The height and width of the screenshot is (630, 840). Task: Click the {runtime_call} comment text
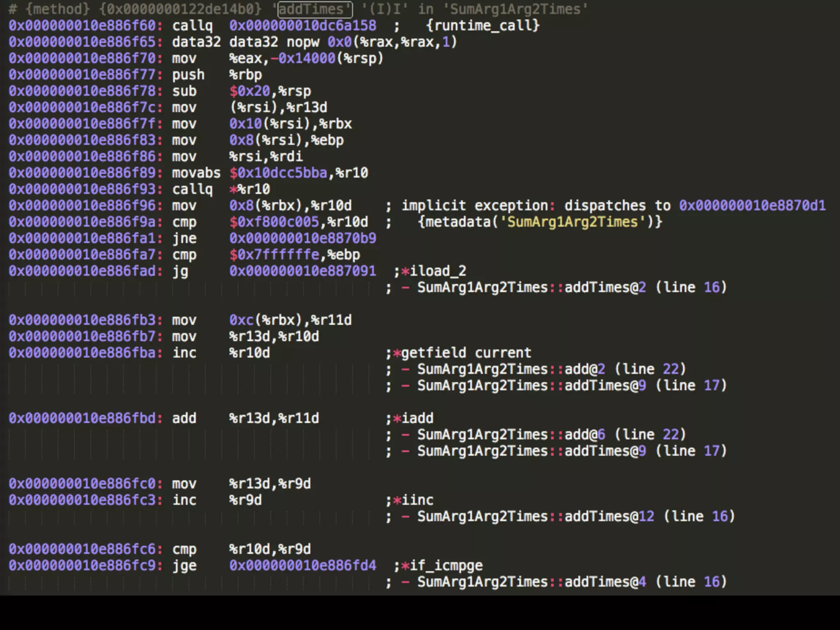482,25
